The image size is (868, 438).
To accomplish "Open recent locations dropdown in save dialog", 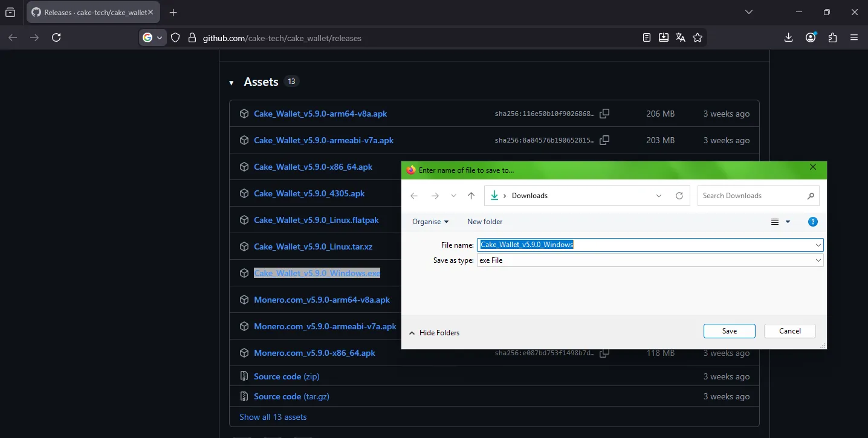I will pyautogui.click(x=453, y=196).
